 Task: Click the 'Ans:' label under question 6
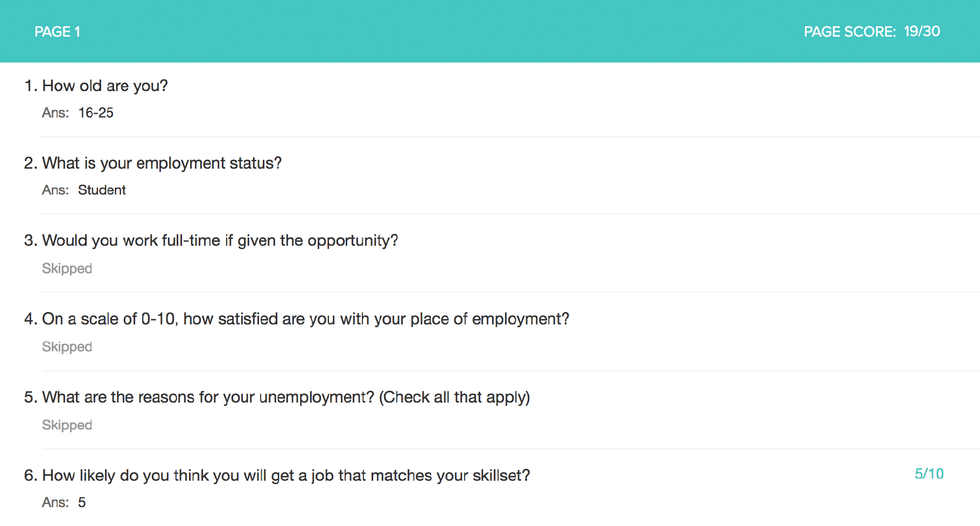[55, 502]
